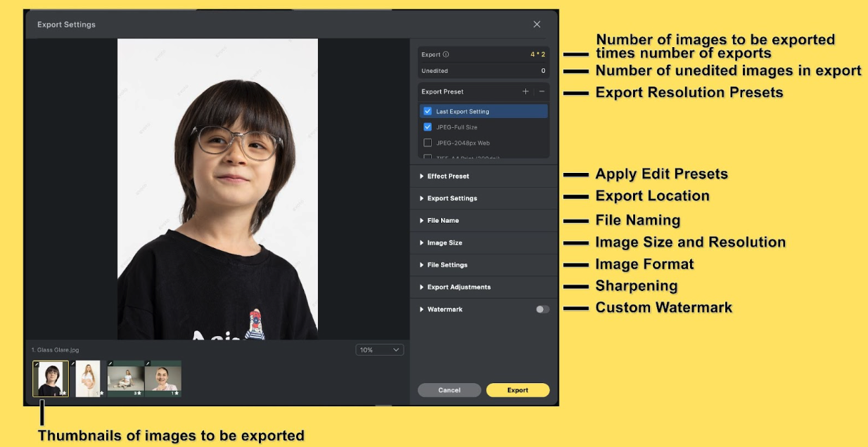
Task: Click the star rating on the second thumbnail
Action: coord(101,393)
